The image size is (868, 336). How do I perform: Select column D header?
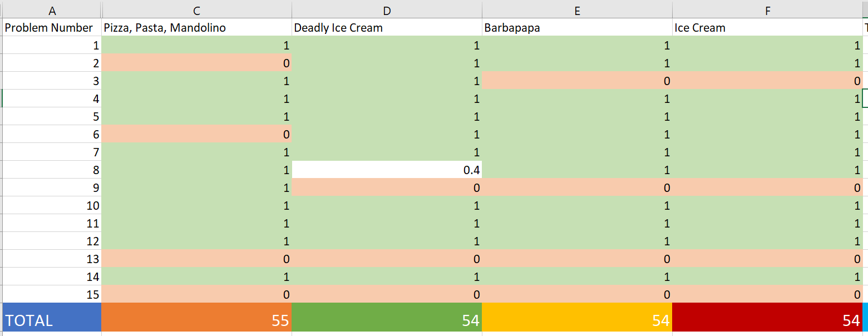pyautogui.click(x=387, y=10)
